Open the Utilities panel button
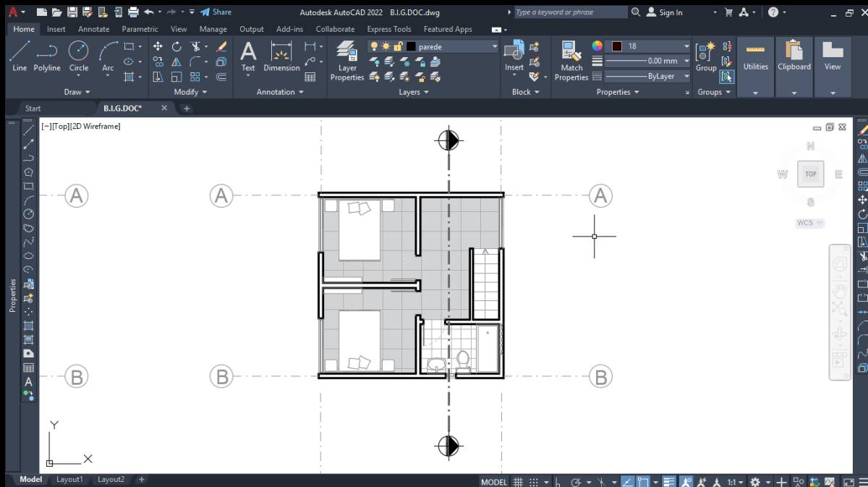The image size is (868, 487). coord(755,67)
